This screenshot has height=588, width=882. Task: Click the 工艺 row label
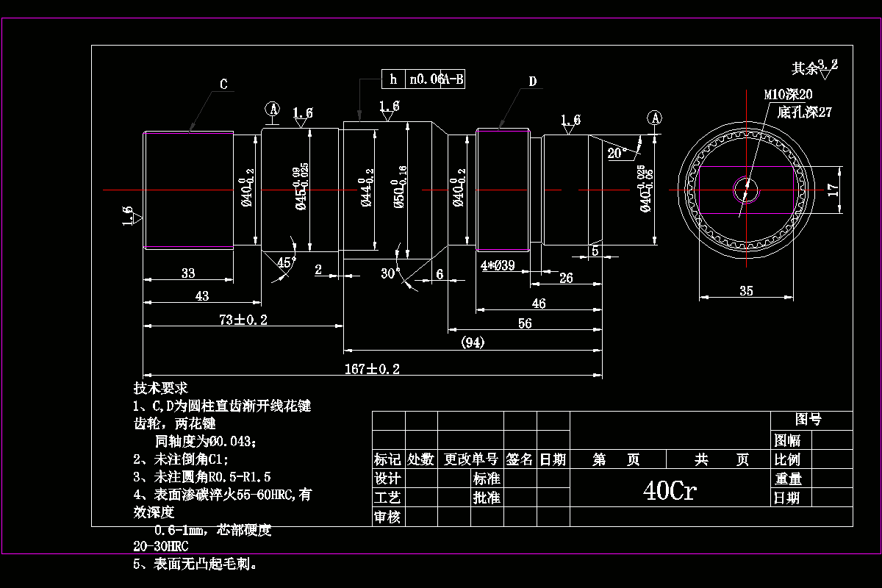tap(387, 498)
